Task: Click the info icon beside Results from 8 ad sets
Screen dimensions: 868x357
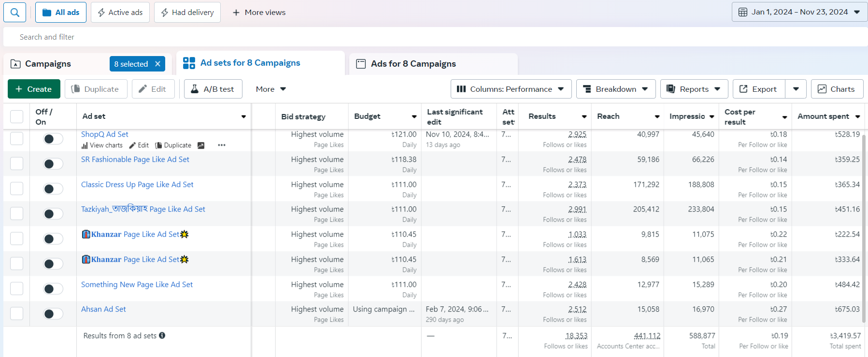Action: click(162, 336)
